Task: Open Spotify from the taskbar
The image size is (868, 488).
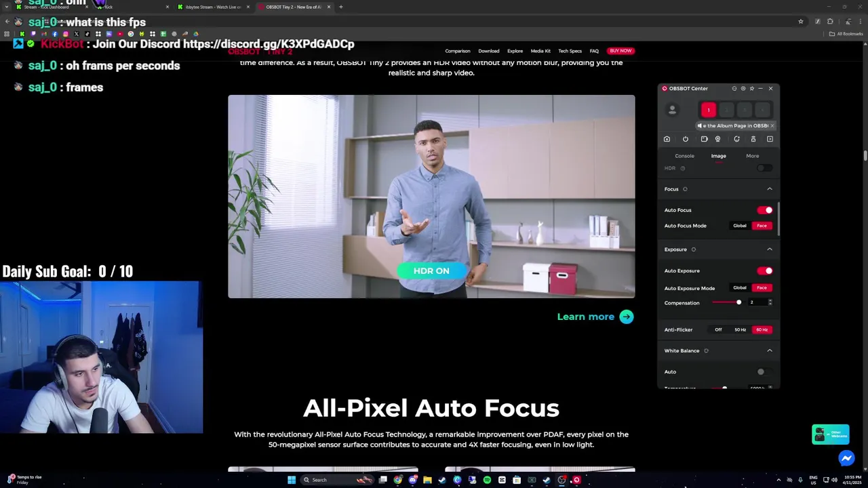Action: point(487,480)
